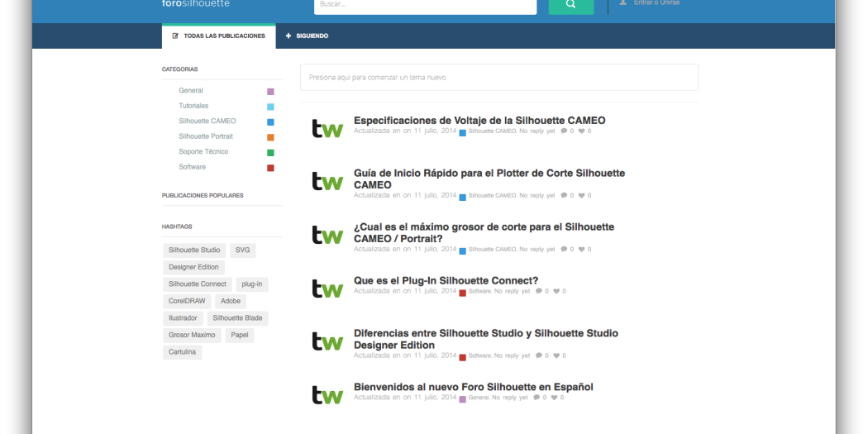Open the General category
Viewport: 868px width, 434px height.
point(191,90)
